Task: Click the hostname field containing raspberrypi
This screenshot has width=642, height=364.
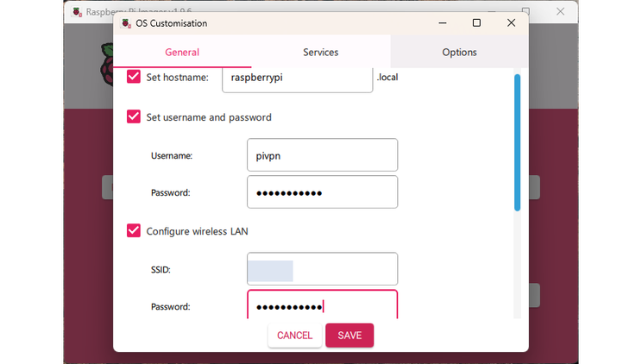Action: 297,79
